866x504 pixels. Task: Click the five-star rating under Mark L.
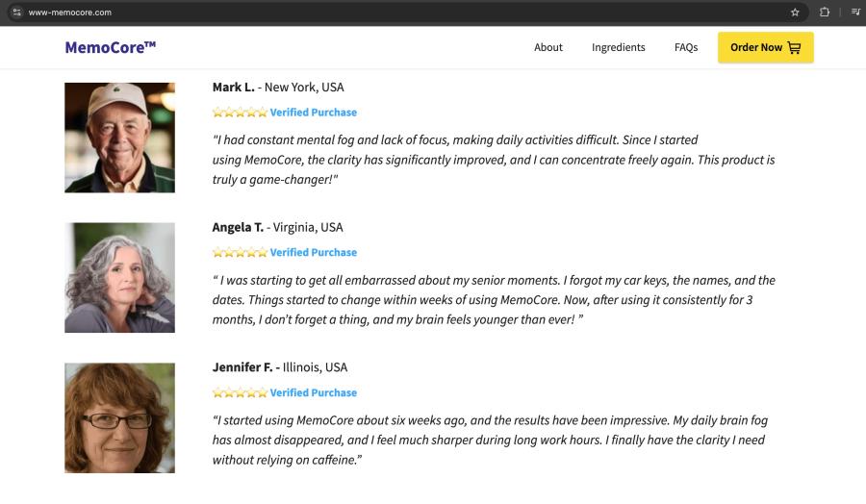click(240, 113)
